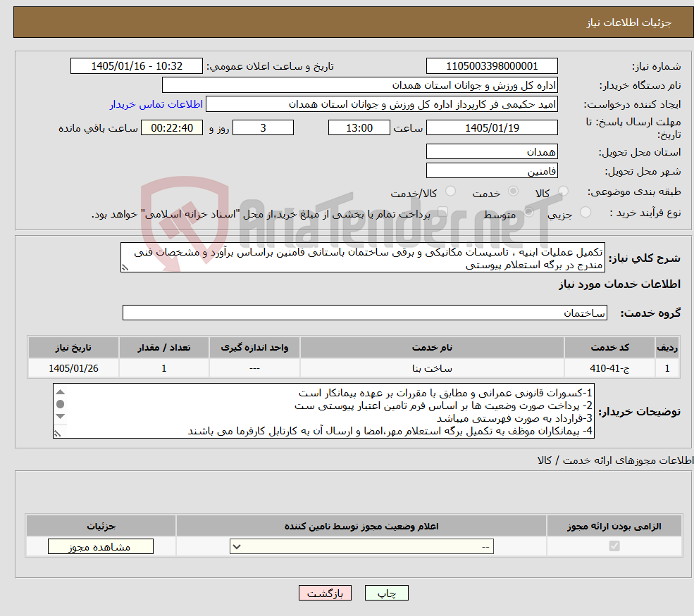Viewport: 694px width, 616px height.
Task: Click the buyer notes text area
Action: (x=323, y=411)
